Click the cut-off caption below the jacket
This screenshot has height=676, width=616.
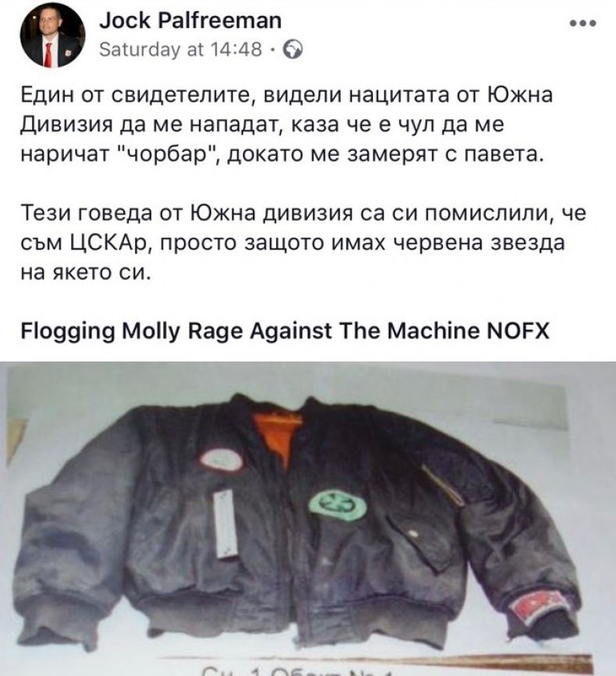pos(297,672)
